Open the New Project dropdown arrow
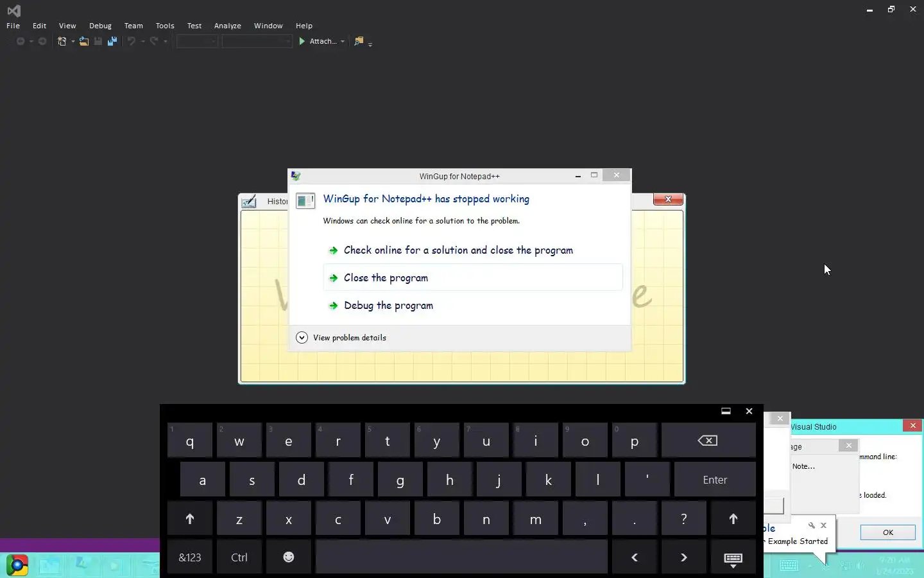The width and height of the screenshot is (924, 578). pyautogui.click(x=73, y=42)
